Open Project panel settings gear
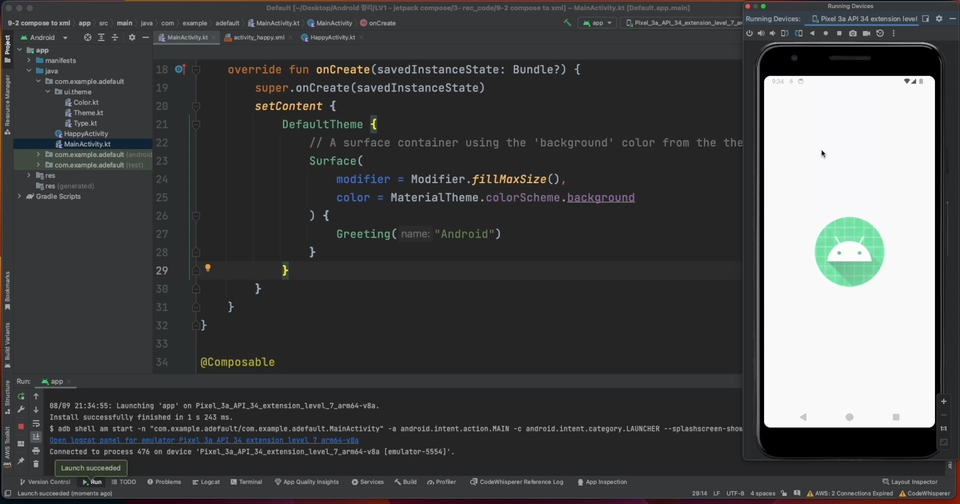This screenshot has height=504, width=960. click(132, 37)
